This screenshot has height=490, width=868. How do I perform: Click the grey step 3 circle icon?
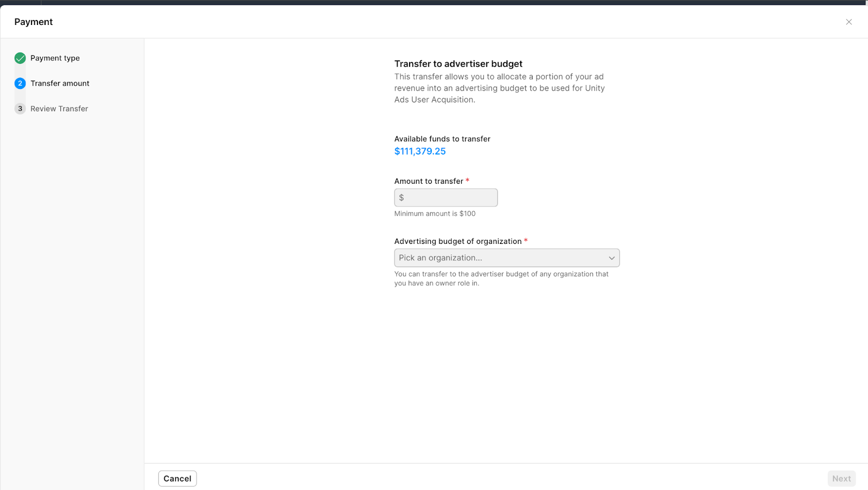(x=20, y=108)
